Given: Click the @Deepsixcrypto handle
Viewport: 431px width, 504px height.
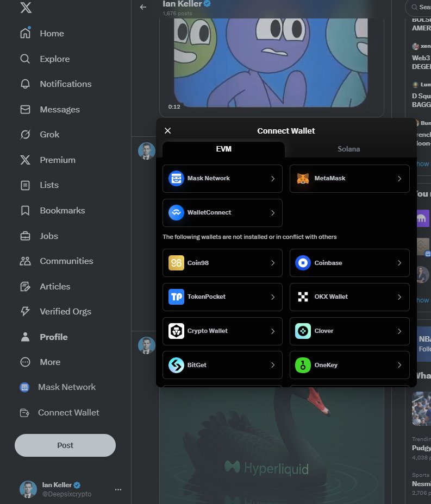Looking at the screenshot, I should (x=67, y=494).
